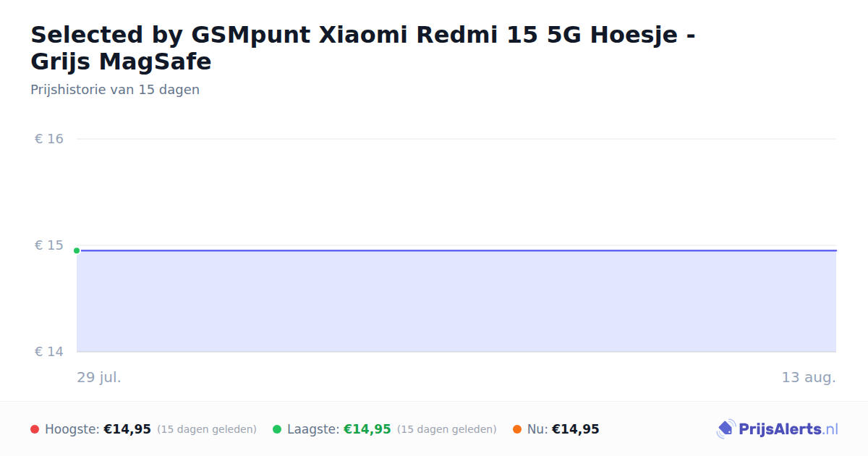Click the Prijshistorie van 15 dagen subtitle
Viewport: 868px width, 456px height.
pos(115,90)
